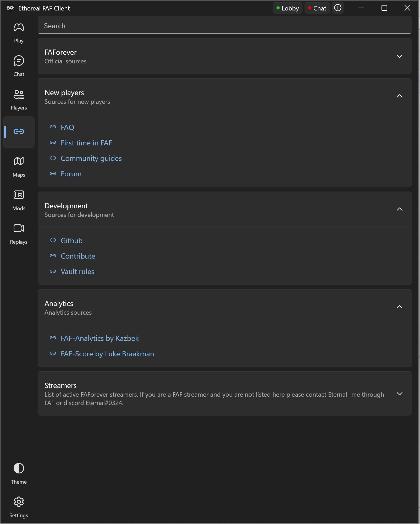Click link icon beside FAF-Score by Luke Braakman
This screenshot has height=524, width=420.
click(x=53, y=353)
